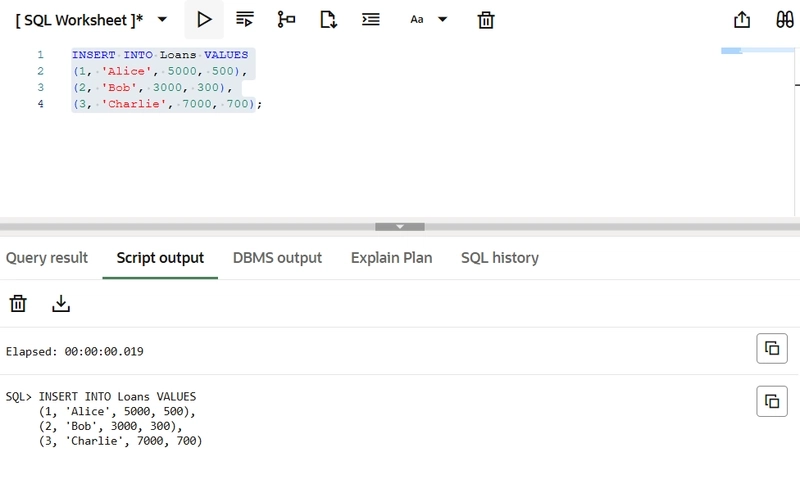Screen dimensions: 800x493
Task: Format the SQL code with indent icon
Action: tap(370, 19)
